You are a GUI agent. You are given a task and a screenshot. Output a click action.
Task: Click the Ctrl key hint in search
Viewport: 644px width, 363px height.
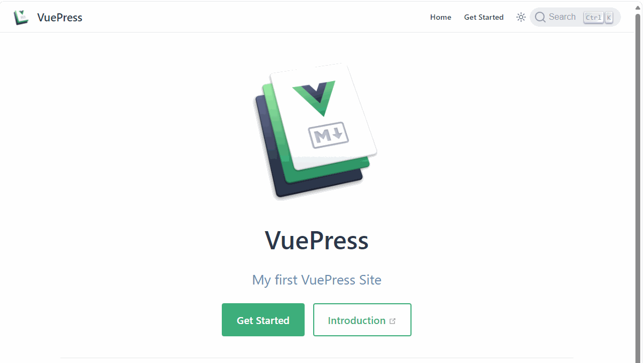coord(593,18)
